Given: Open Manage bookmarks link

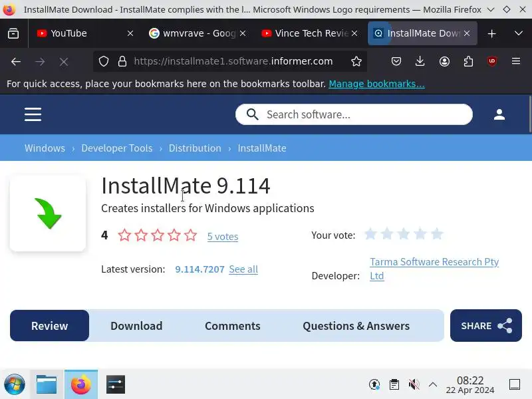Looking at the screenshot, I should 376,84.
